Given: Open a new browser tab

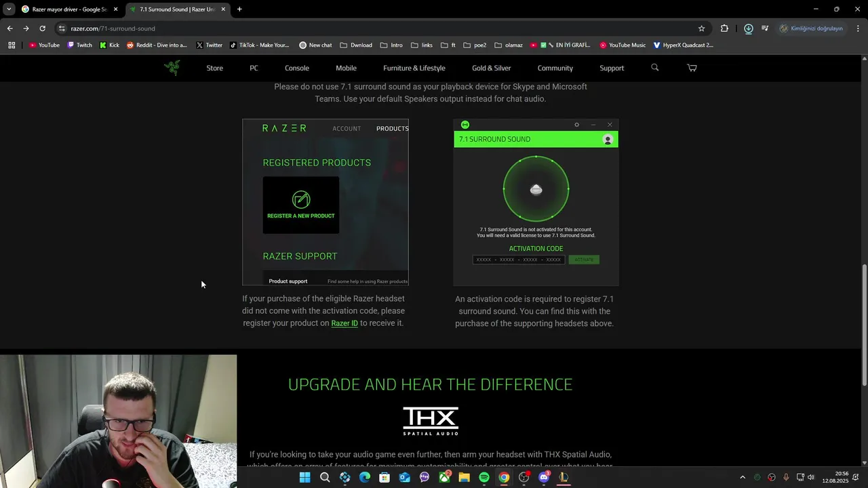Looking at the screenshot, I should [x=239, y=9].
